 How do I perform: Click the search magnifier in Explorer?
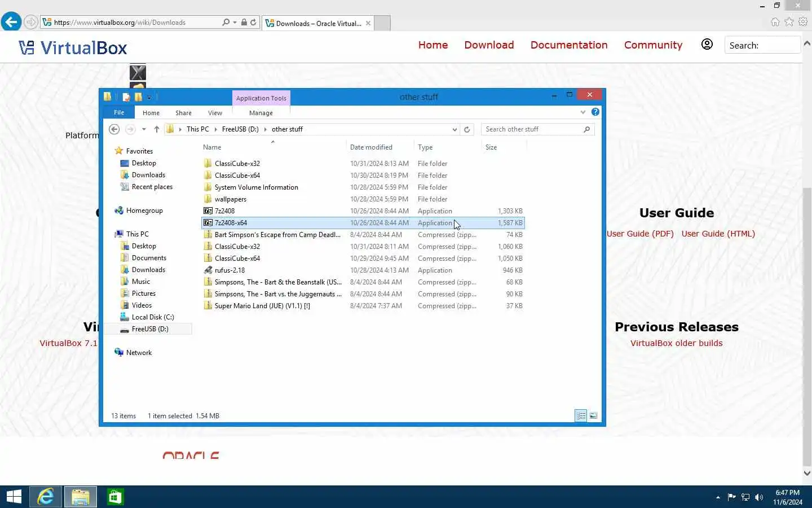coord(587,129)
